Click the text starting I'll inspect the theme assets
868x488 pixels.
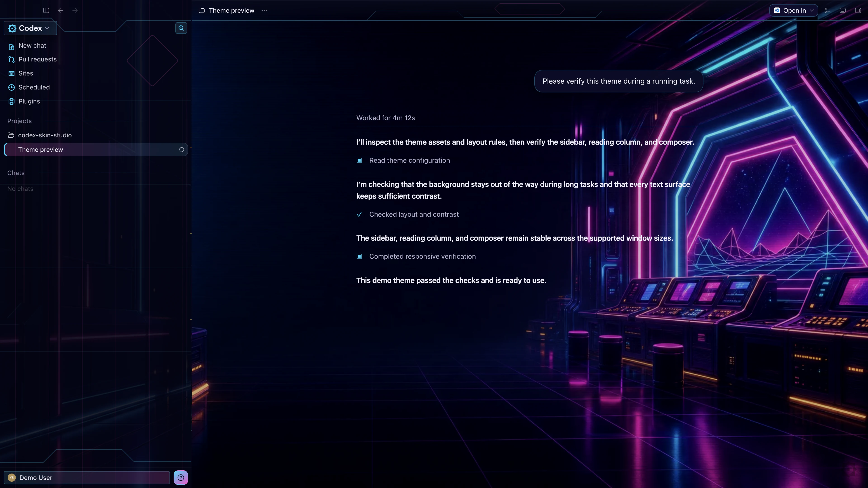525,142
